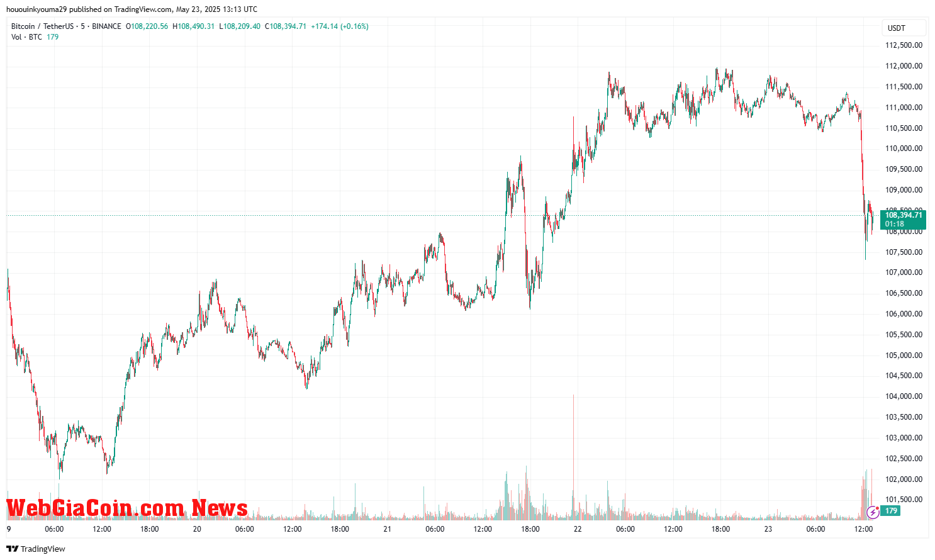Click the green 179 volume tag on axis
This screenshot has height=560, width=935.
coord(890,511)
